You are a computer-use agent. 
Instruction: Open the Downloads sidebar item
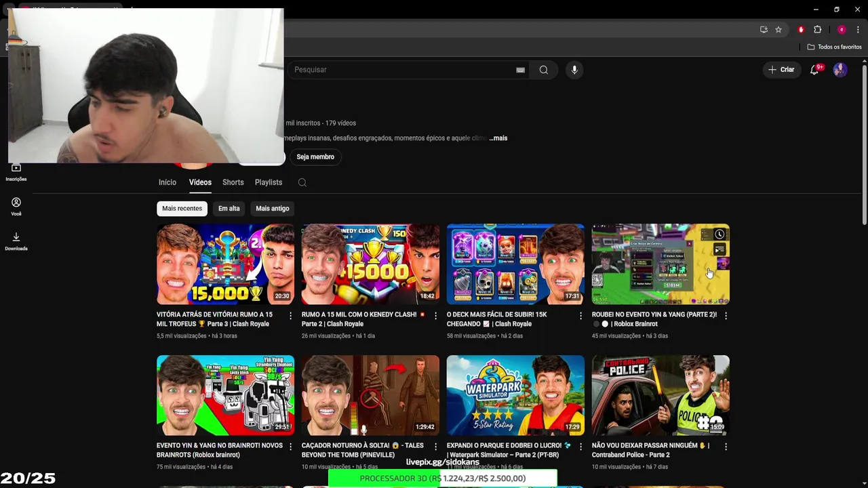click(x=16, y=241)
